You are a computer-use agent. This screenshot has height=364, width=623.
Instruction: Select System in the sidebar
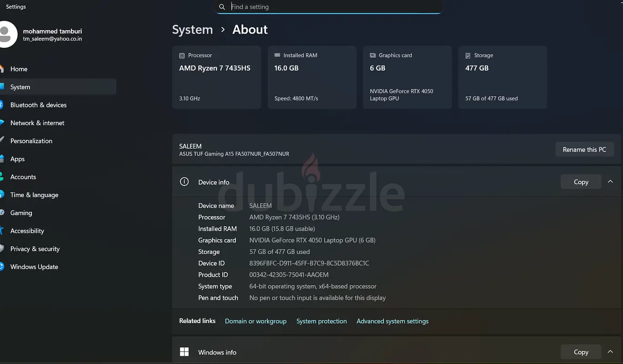click(x=58, y=87)
